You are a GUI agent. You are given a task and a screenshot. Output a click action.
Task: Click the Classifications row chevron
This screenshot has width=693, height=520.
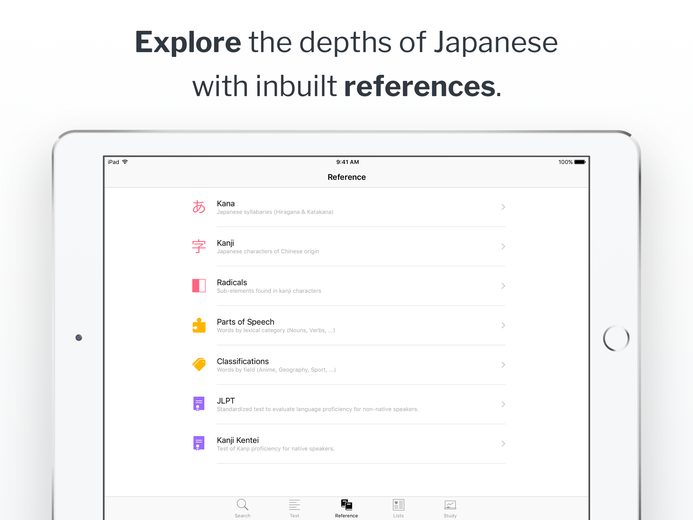pos(503,364)
